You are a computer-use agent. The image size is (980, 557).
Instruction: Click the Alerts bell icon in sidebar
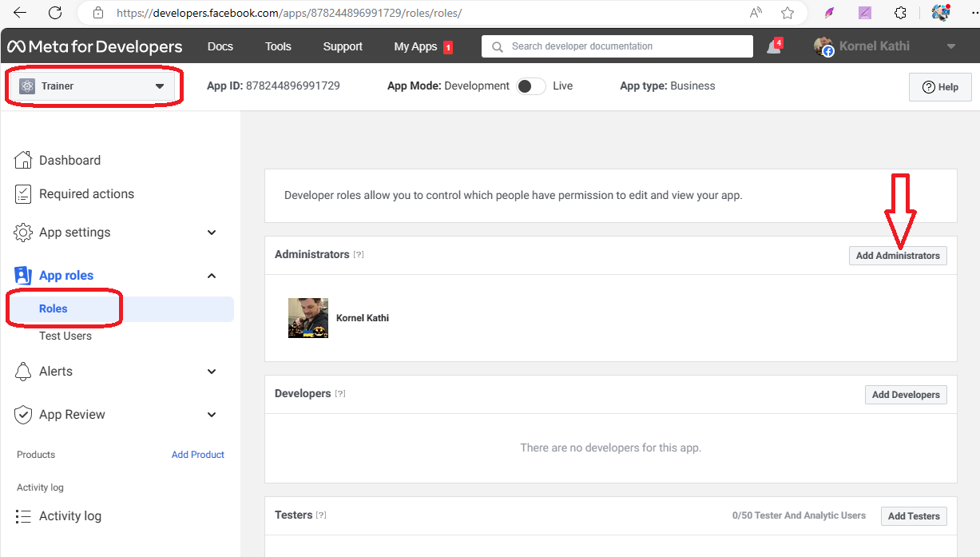(x=24, y=372)
